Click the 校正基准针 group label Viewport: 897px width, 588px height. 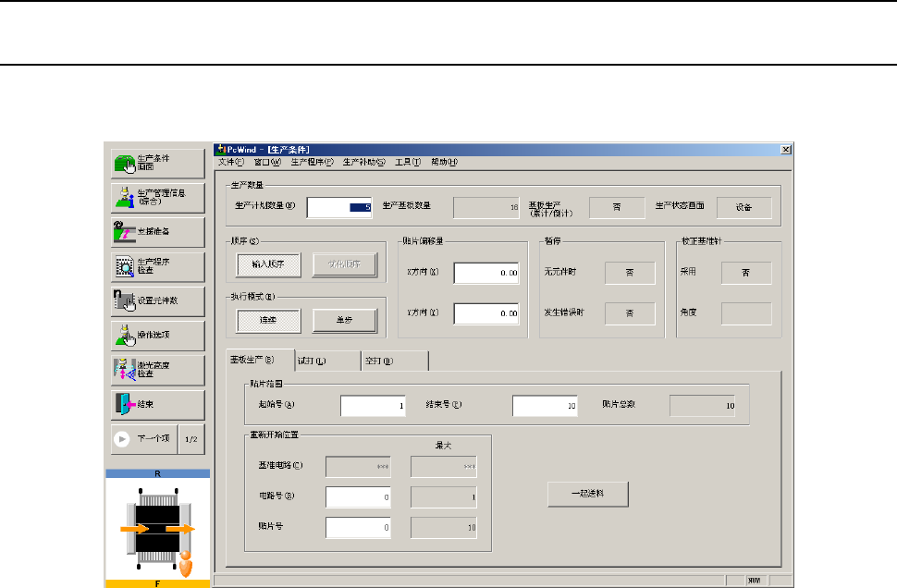coord(701,240)
